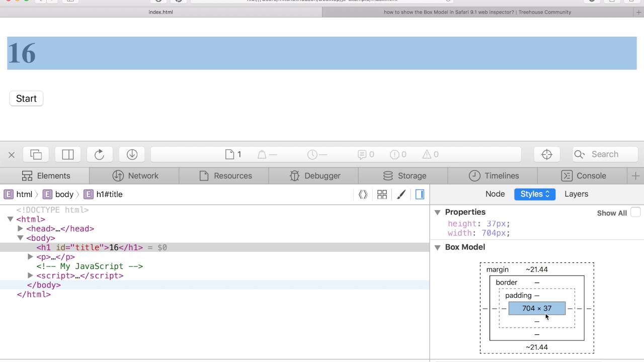This screenshot has width=644, height=362.
Task: Switch to the Elements tab
Action: [x=45, y=175]
